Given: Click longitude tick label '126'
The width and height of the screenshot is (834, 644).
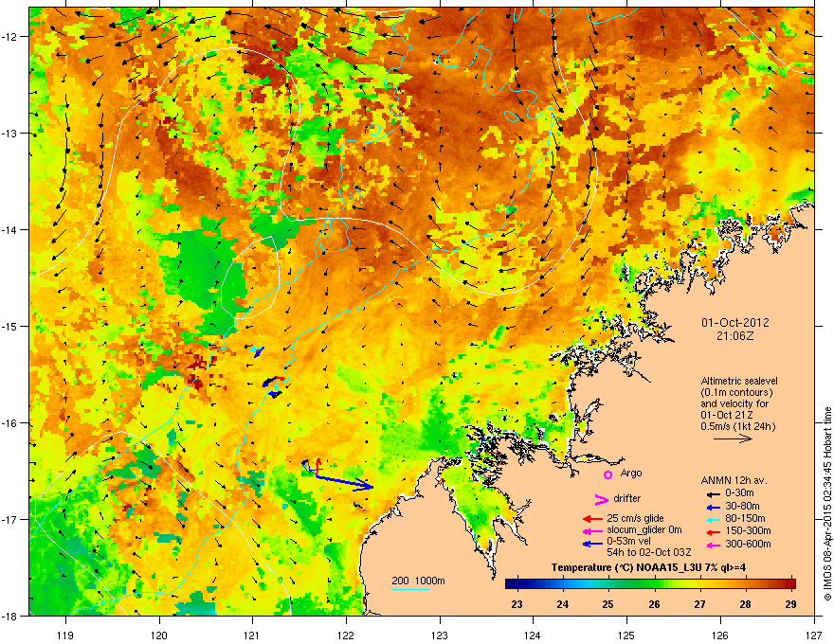Looking at the screenshot, I should click(720, 635).
